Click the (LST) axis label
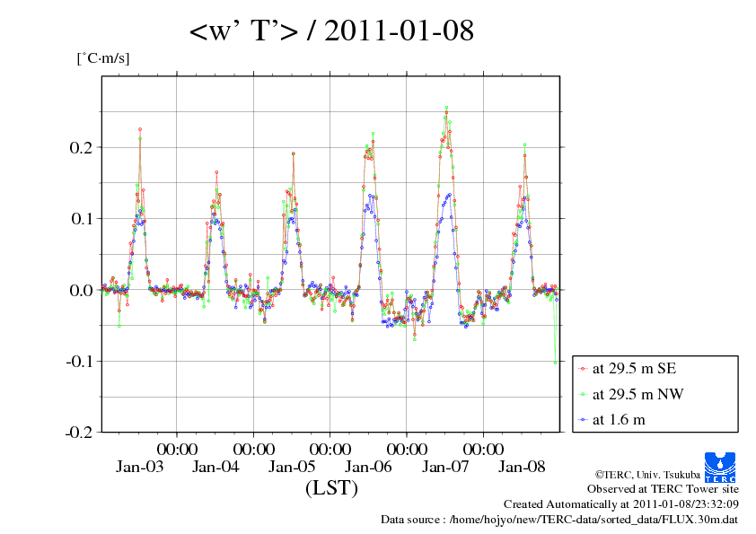756x534 pixels. (x=331, y=488)
